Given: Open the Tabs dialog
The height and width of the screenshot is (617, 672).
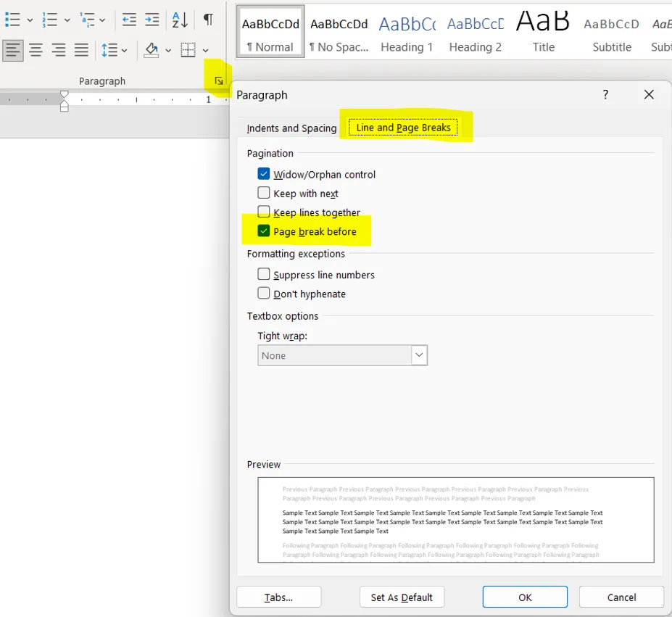Looking at the screenshot, I should click(278, 597).
